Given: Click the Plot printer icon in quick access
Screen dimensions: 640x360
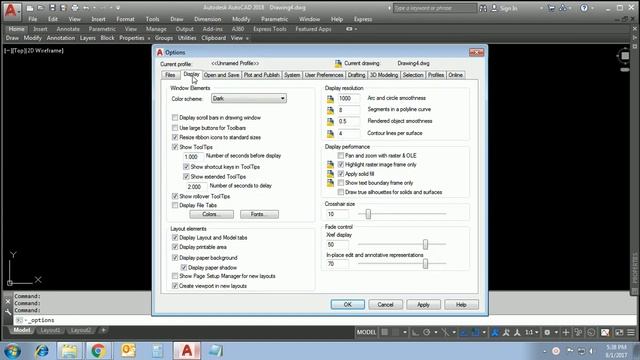Looking at the screenshot, I should [75, 8].
